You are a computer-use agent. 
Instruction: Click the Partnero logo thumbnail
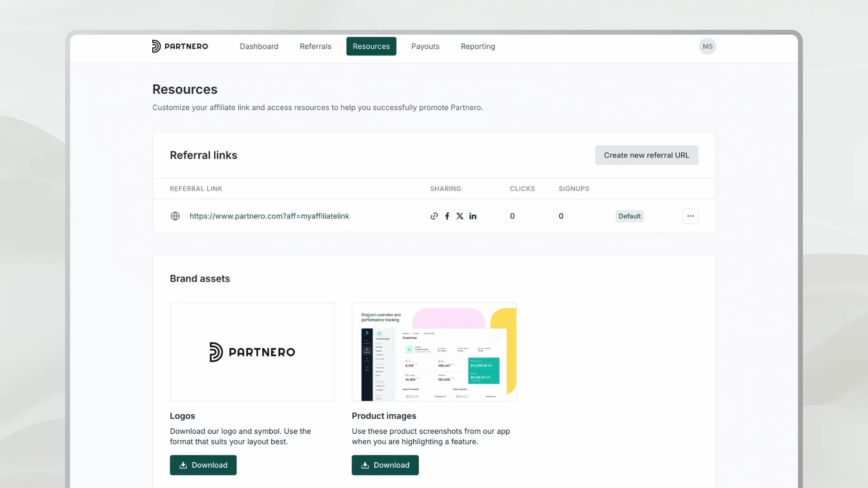(x=252, y=352)
